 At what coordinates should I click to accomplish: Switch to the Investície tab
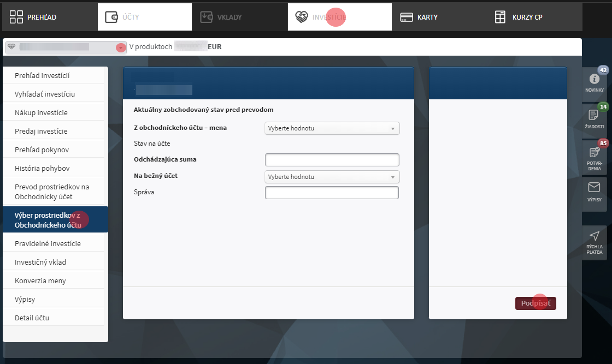[328, 17]
